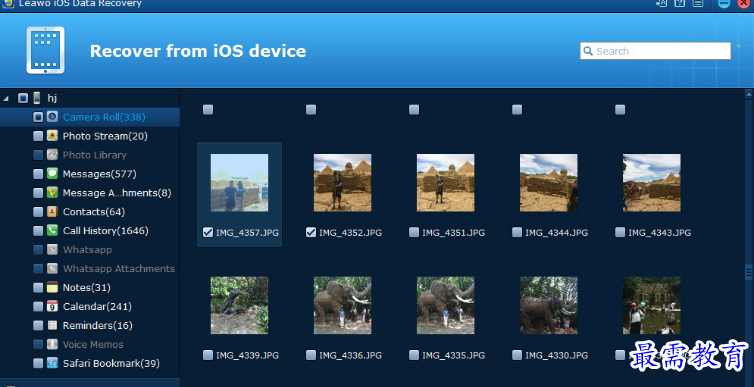Check the Notes checkbox

pyautogui.click(x=38, y=287)
